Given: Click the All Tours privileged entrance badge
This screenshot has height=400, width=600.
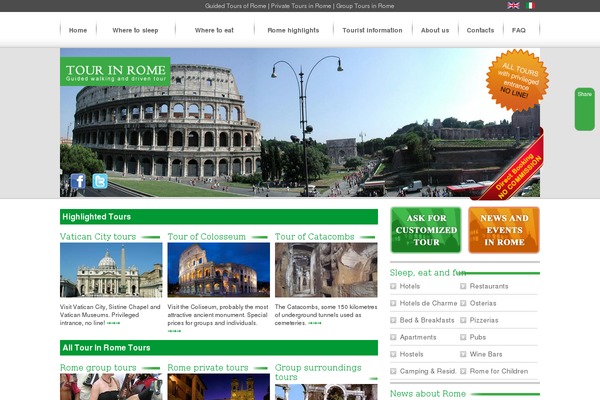Looking at the screenshot, I should 517,80.
